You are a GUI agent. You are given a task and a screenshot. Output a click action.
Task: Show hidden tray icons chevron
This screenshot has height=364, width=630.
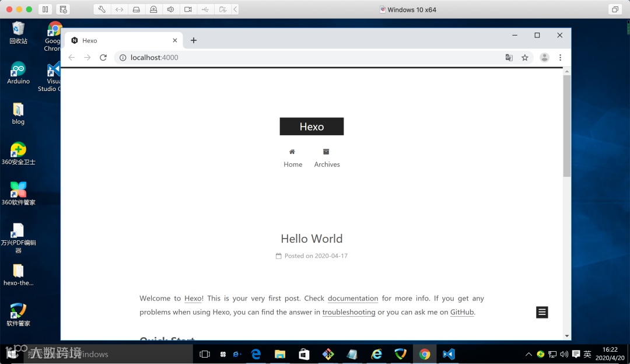click(528, 354)
